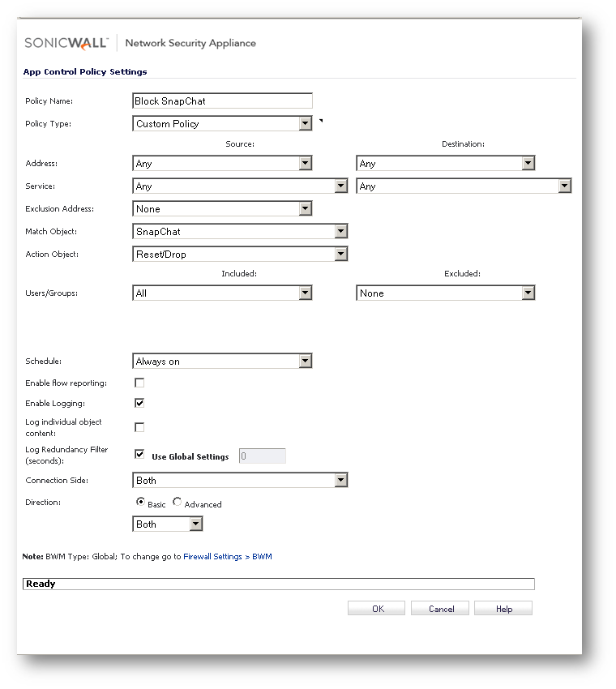Open the Match Object dropdown
616x689 pixels.
(240, 231)
